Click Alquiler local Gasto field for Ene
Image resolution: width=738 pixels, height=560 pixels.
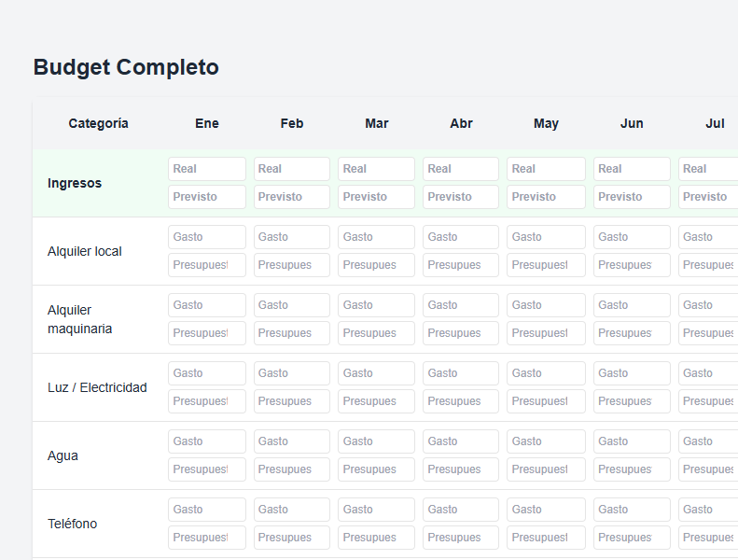[x=206, y=237]
